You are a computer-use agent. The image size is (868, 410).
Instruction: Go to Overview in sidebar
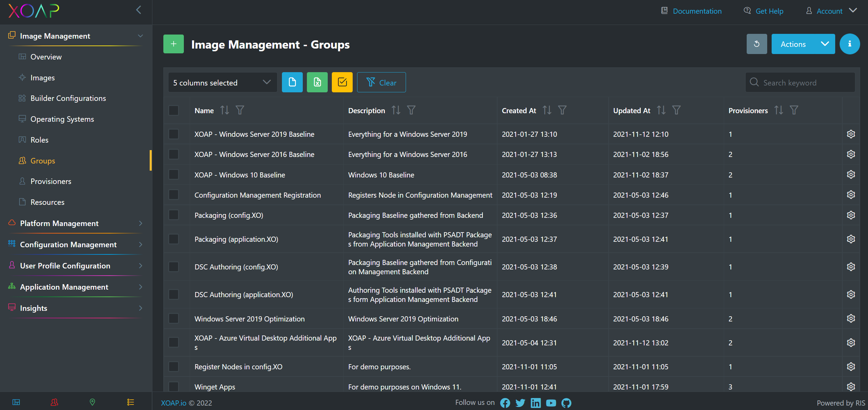coord(46,57)
